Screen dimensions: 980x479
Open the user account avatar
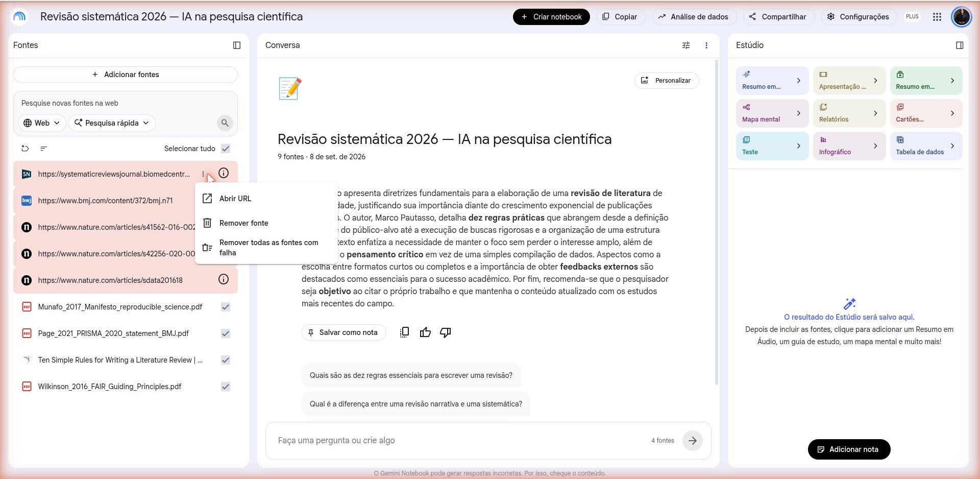pos(962,17)
